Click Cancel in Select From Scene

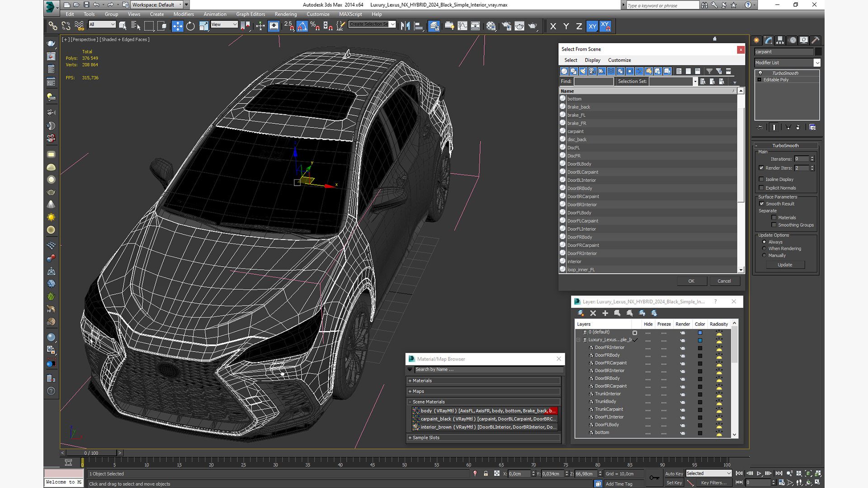coord(724,281)
